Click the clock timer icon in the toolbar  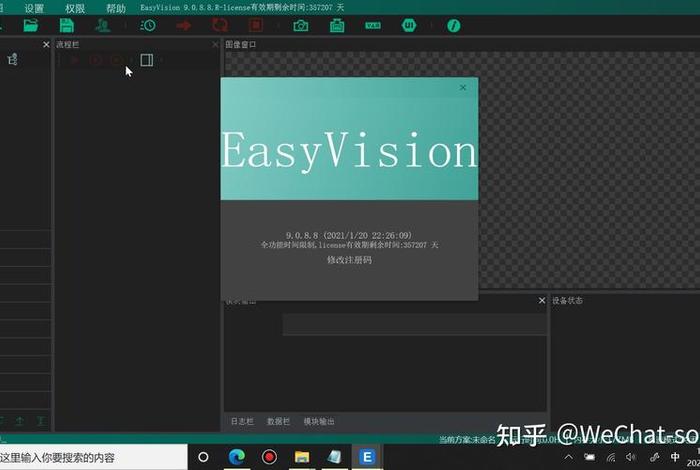[x=148, y=25]
